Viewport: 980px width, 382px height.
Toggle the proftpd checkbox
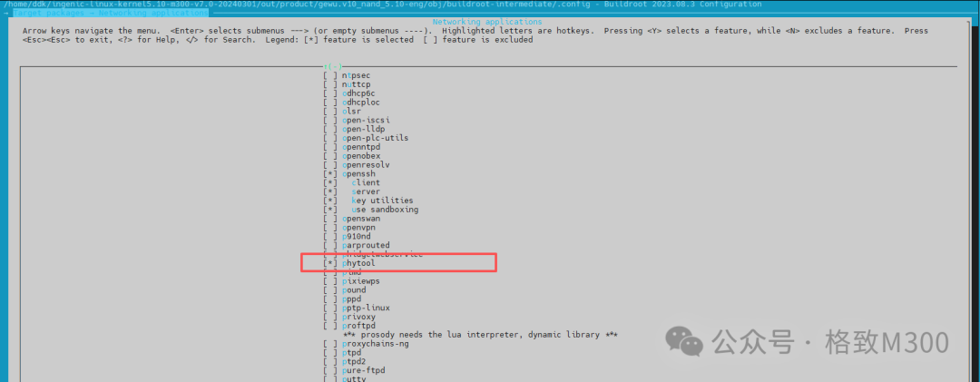330,326
